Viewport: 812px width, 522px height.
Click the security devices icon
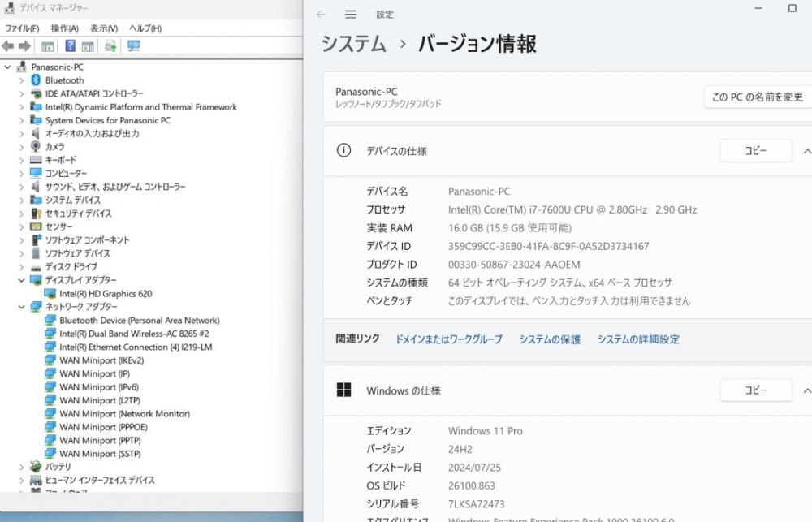click(x=36, y=214)
